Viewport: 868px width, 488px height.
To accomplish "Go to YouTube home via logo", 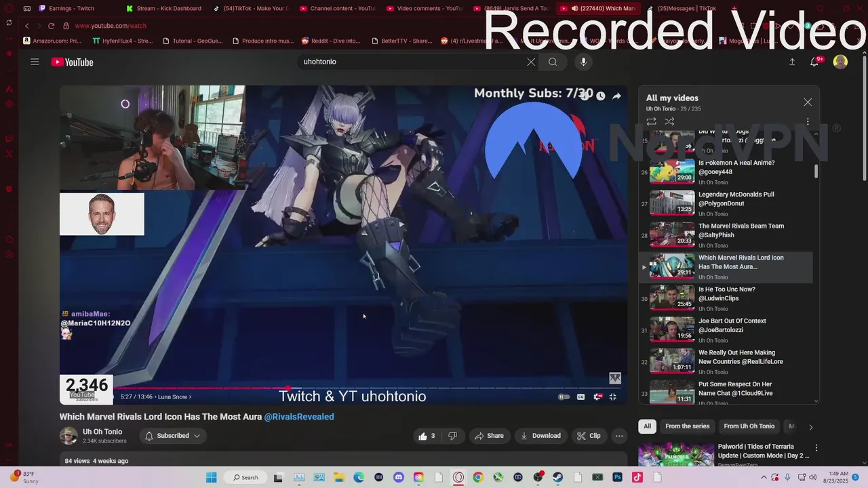I will pyautogui.click(x=72, y=62).
